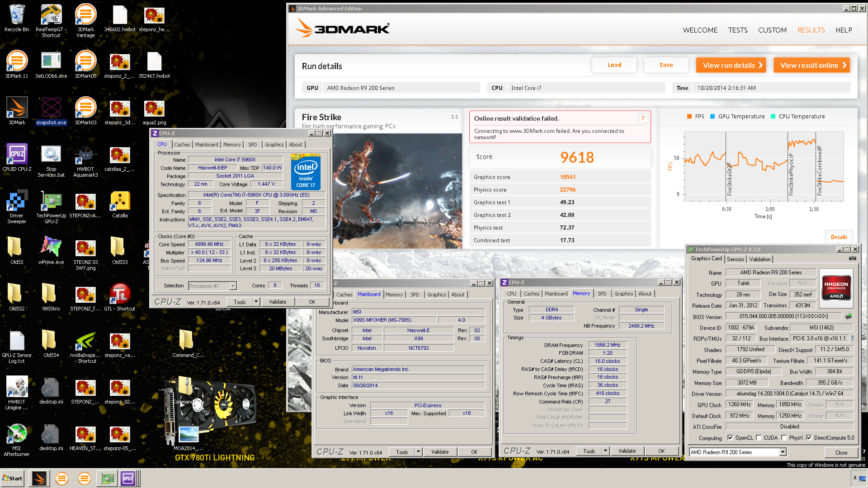Screen dimensions: 868x488
Task: Click OK in CPU-Z Memory window
Action: point(661,451)
